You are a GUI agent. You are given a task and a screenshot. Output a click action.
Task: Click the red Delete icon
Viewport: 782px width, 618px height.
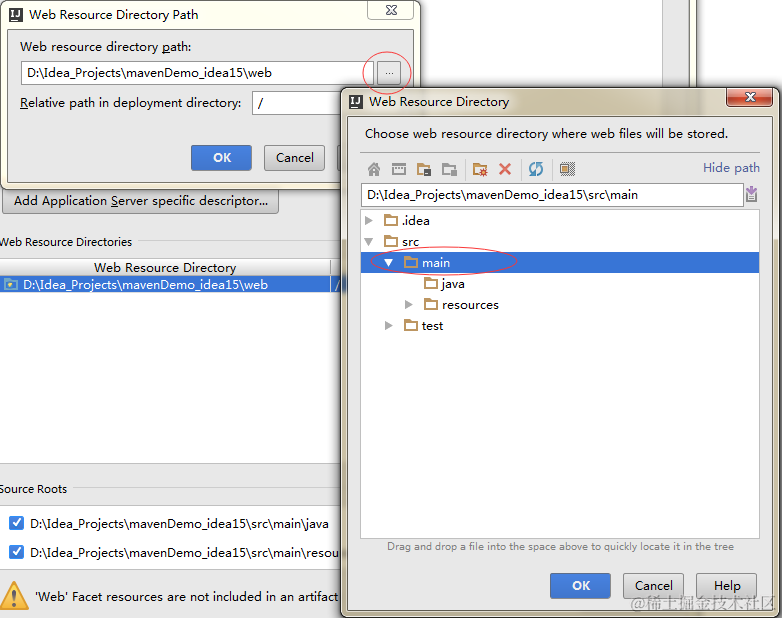tap(505, 169)
